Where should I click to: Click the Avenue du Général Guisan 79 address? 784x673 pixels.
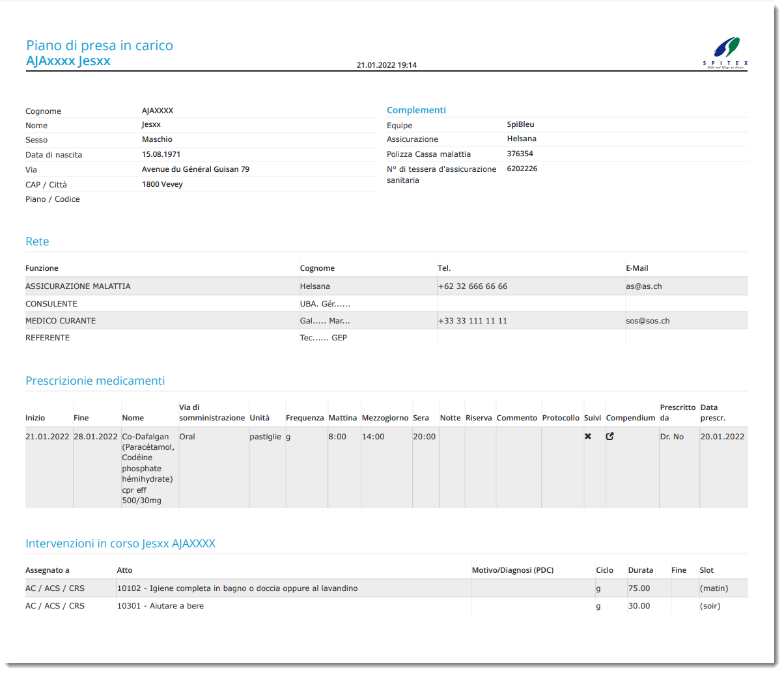(195, 169)
